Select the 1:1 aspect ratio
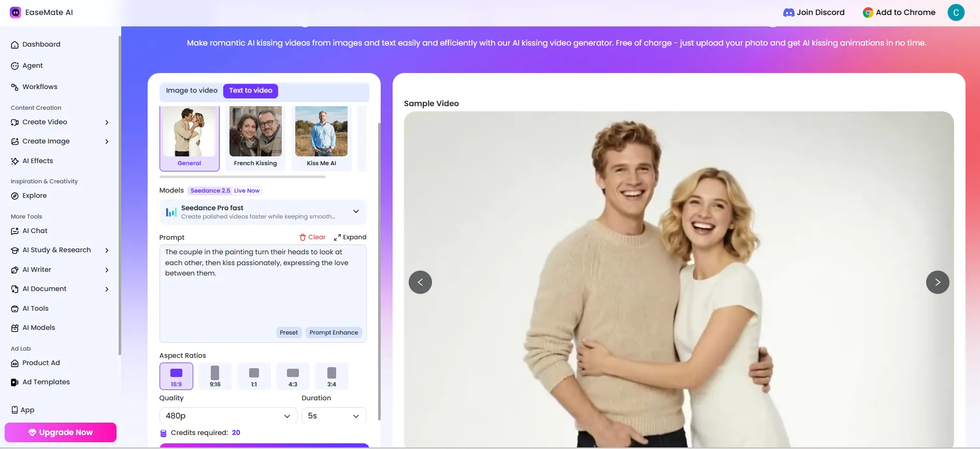 [x=254, y=376]
